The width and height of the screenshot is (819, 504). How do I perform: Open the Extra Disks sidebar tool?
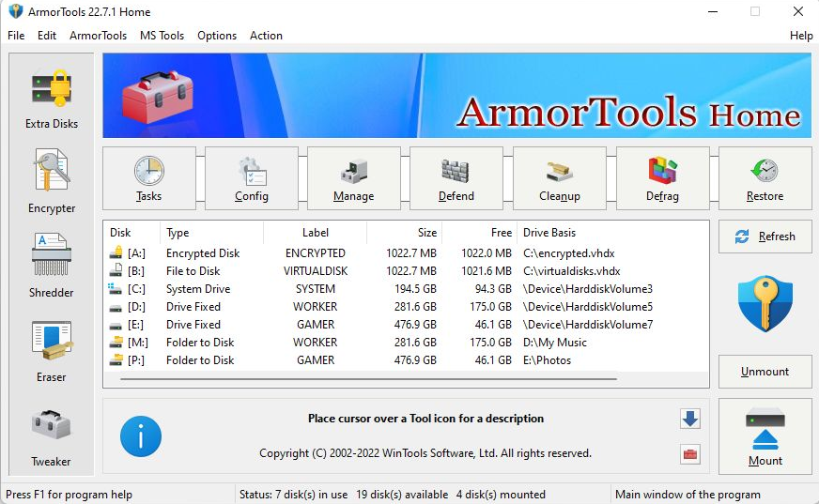(x=52, y=98)
